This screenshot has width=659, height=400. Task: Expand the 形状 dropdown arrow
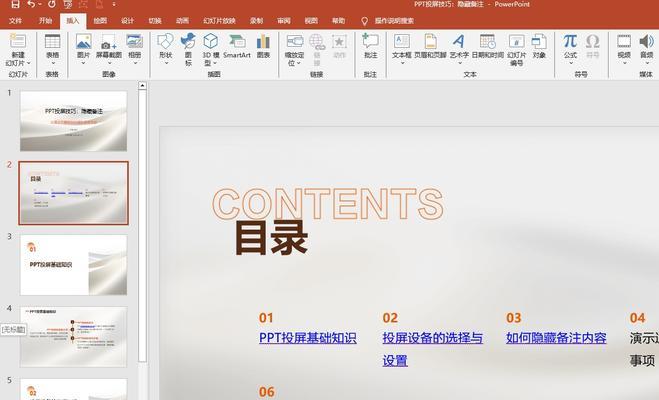coord(166,63)
